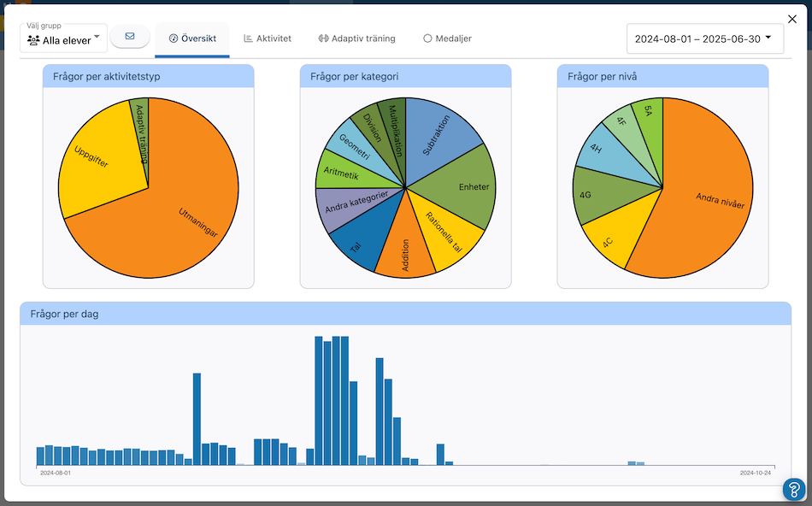
Task: Open the help question mark icon
Action: [793, 489]
